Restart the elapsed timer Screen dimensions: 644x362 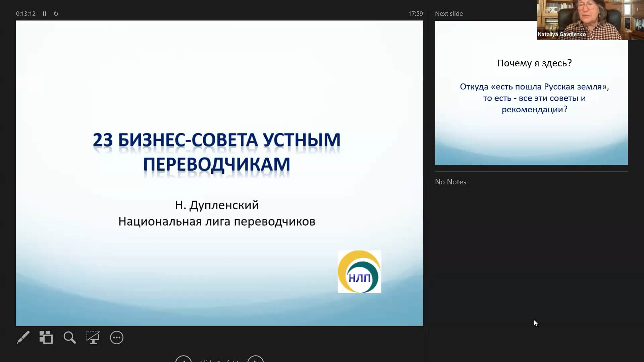[56, 14]
